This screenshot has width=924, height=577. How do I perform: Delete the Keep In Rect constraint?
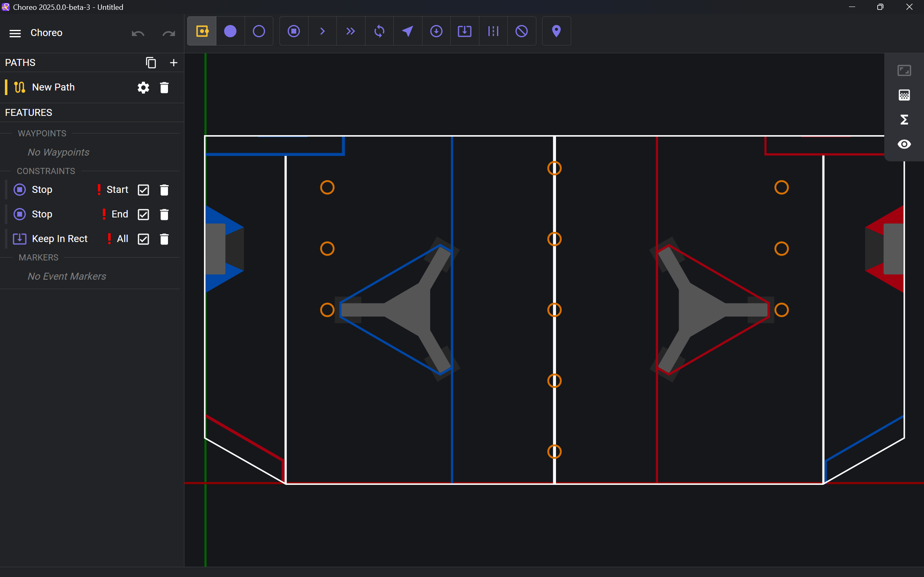164,239
